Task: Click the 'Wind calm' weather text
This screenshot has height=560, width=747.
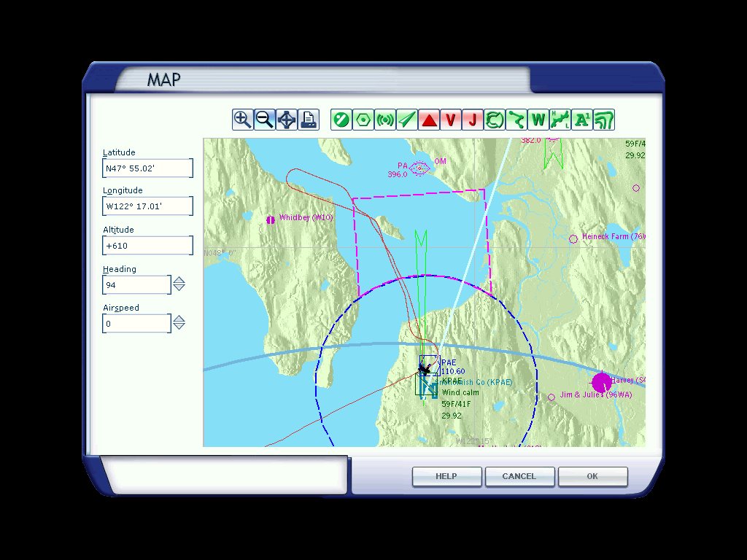Action: click(x=460, y=392)
